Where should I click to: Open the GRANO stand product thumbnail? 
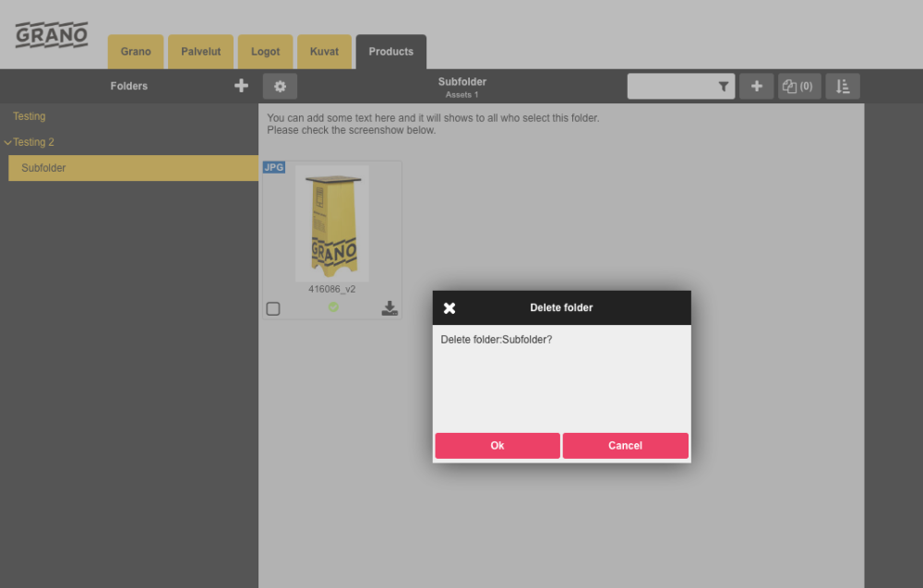click(332, 223)
